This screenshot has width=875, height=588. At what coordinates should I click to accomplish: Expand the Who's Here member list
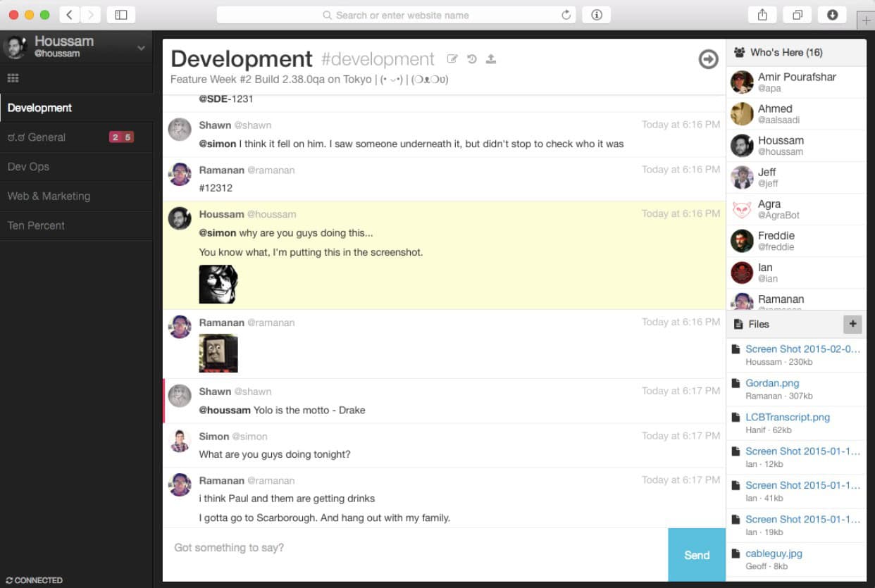click(789, 51)
